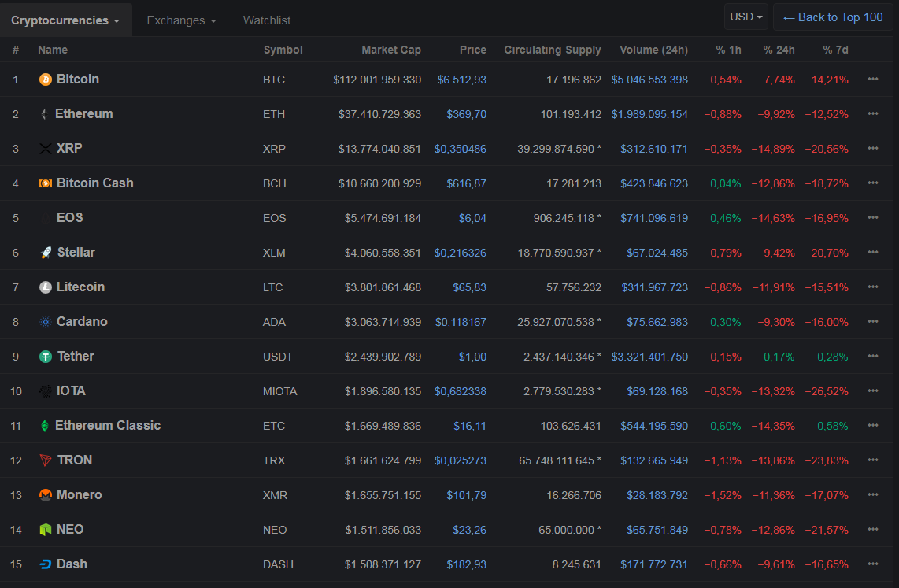Click the Bitcoin Cash logo icon
This screenshot has height=588, width=899.
pyautogui.click(x=46, y=183)
